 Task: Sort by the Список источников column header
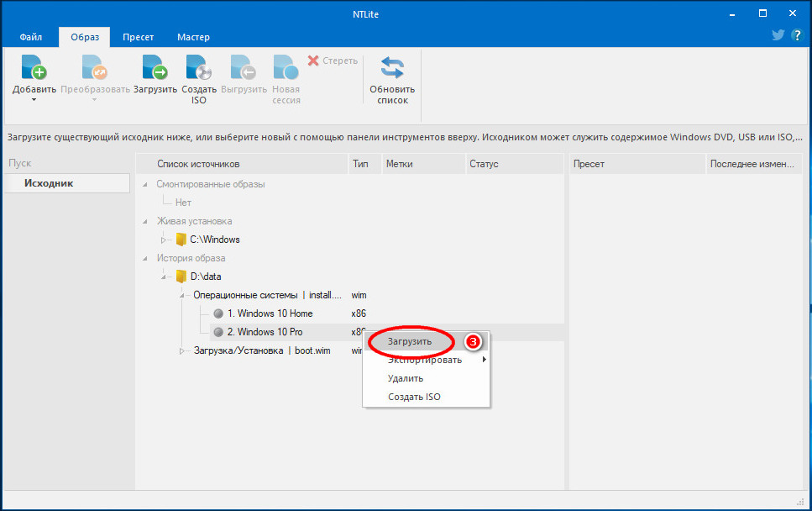[243, 164]
